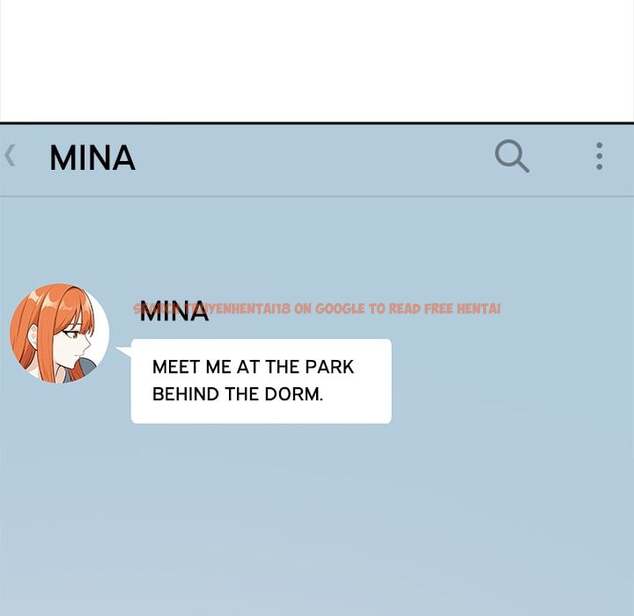Select the 'Meet me at the park' message bubble

click(x=261, y=381)
